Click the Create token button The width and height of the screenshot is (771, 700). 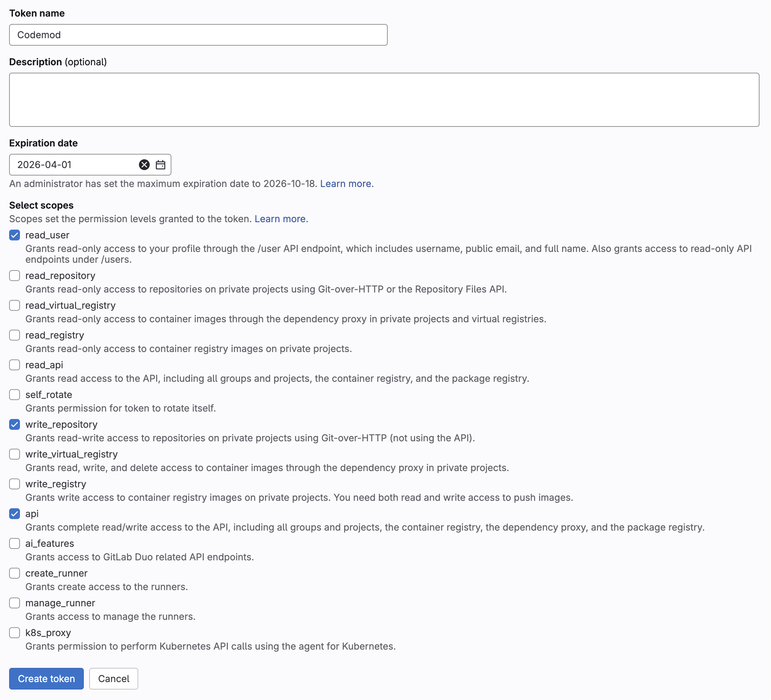(46, 679)
